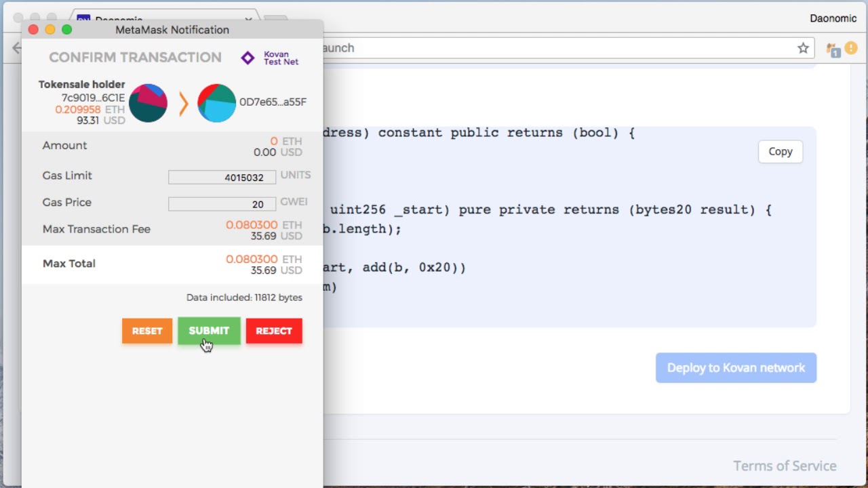
Task: Click the Gas Limit label
Action: point(67,176)
